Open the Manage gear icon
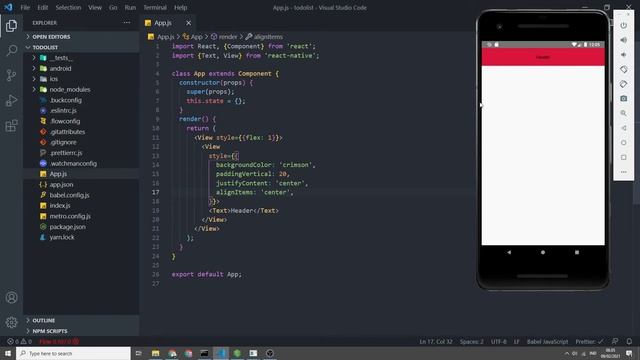The image size is (640, 360). (11, 322)
